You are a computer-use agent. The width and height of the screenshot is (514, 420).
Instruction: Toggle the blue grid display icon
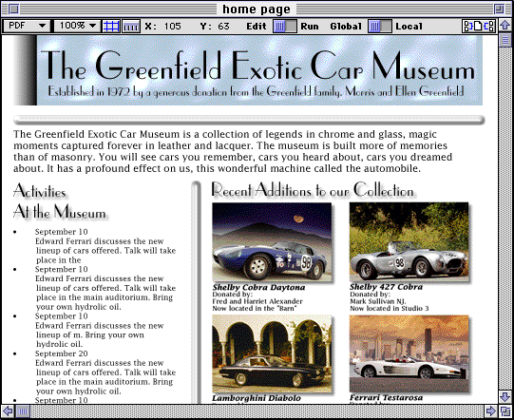click(x=111, y=27)
